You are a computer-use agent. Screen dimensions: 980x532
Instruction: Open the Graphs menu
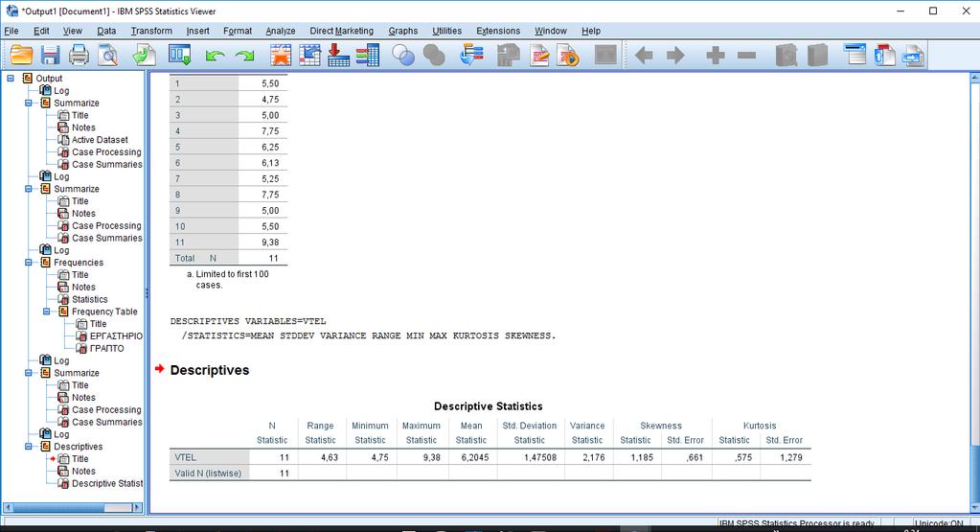(402, 31)
